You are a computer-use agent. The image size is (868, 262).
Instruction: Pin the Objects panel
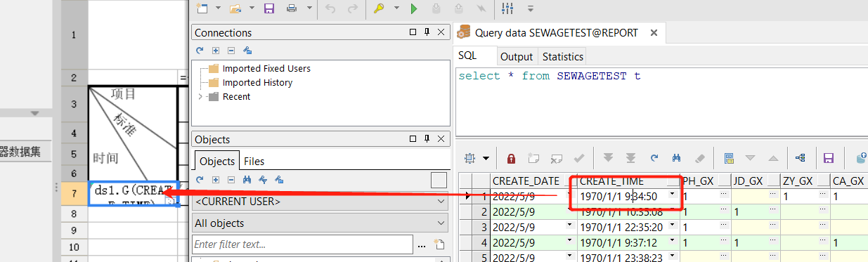[427, 139]
